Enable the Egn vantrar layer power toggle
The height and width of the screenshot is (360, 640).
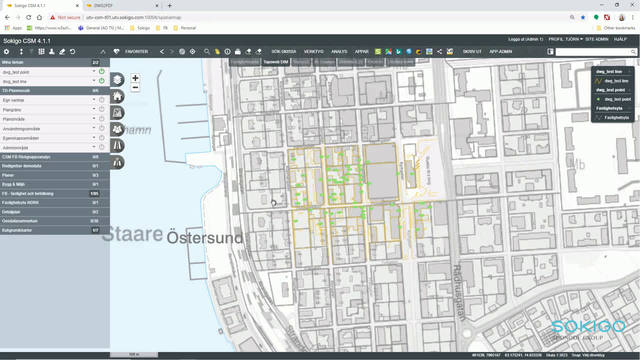[102, 100]
